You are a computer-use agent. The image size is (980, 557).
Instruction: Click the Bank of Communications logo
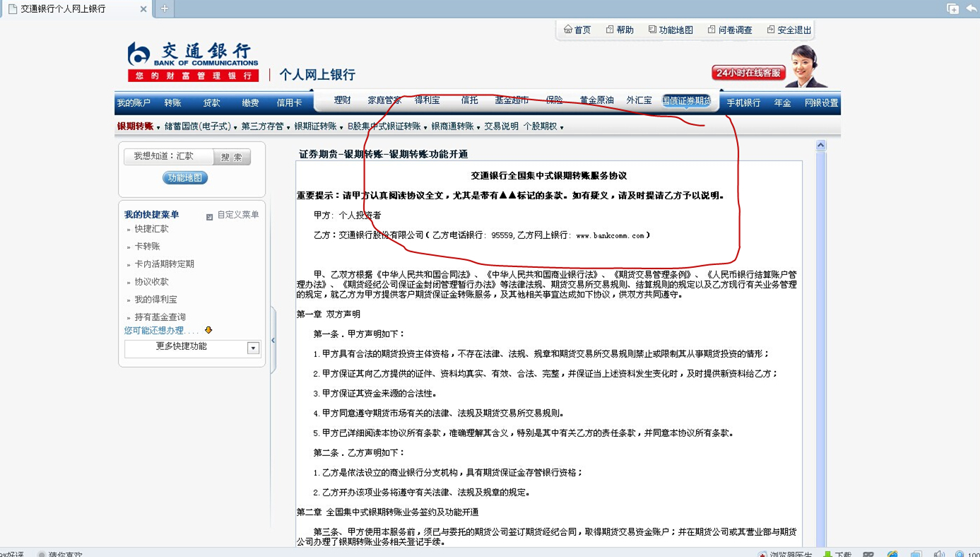[x=192, y=61]
